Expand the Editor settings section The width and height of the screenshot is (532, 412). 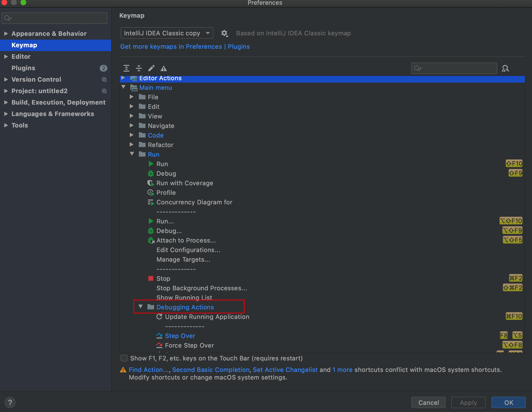click(6, 56)
